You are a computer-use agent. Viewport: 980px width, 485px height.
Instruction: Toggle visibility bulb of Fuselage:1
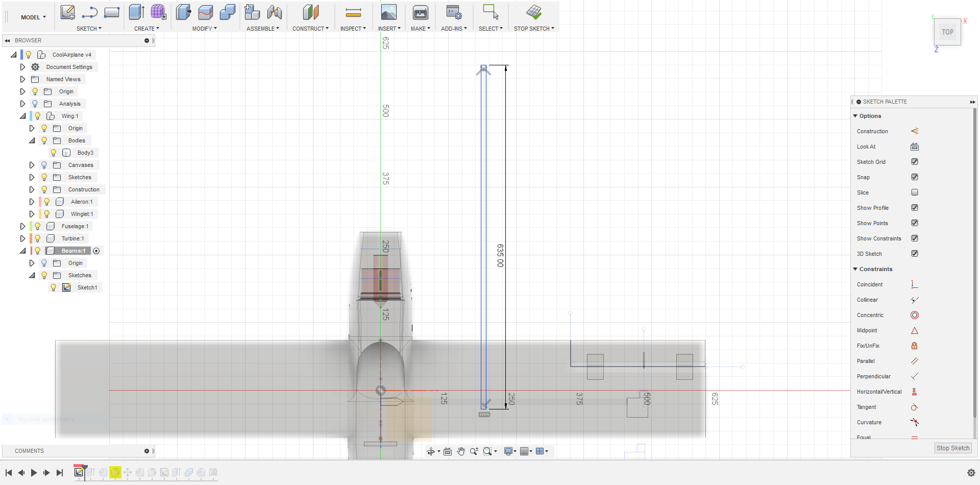tap(37, 226)
